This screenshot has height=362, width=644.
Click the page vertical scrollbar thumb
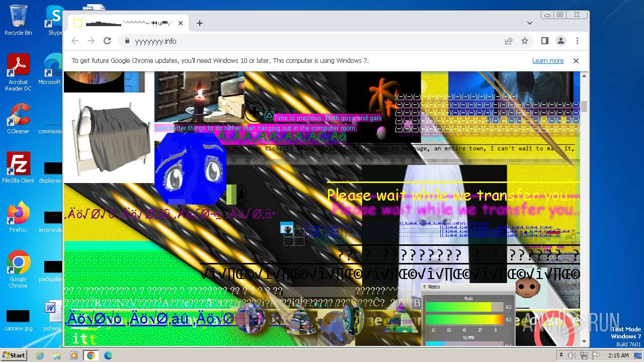tap(584, 107)
